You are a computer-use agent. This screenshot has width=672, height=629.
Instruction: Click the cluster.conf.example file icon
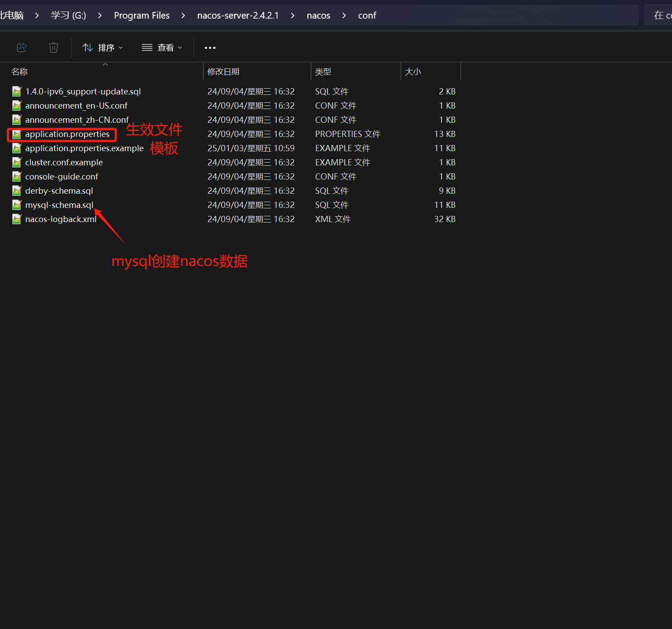(x=17, y=162)
